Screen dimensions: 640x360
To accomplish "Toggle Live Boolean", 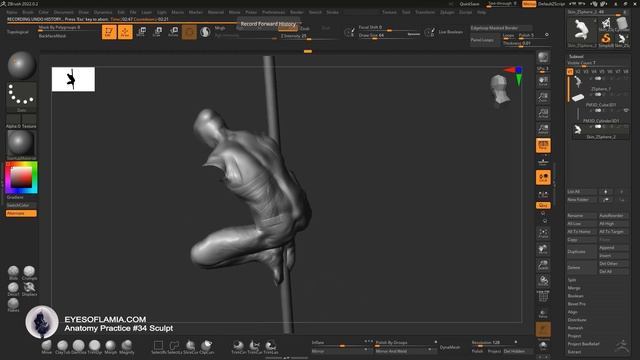I will coord(450,32).
